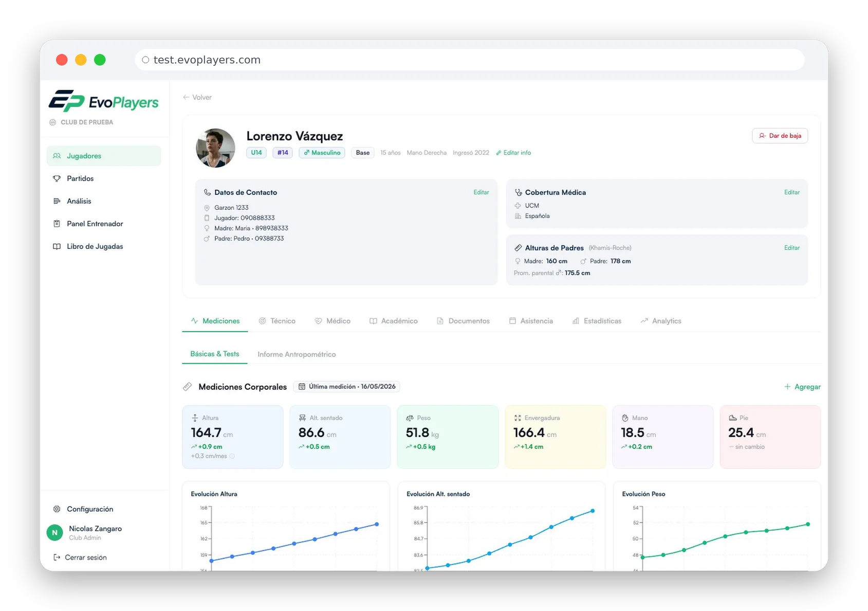Click Nicolas Zangaro user avatar
Image resolution: width=868 pixels, height=611 pixels.
(x=55, y=533)
